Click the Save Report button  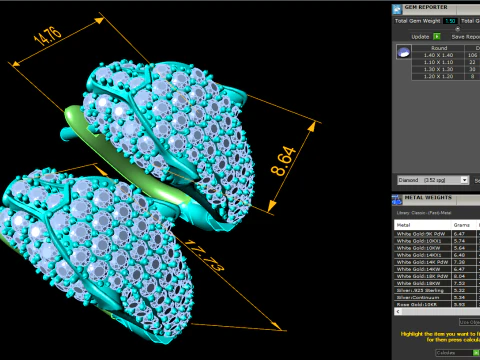[466, 37]
